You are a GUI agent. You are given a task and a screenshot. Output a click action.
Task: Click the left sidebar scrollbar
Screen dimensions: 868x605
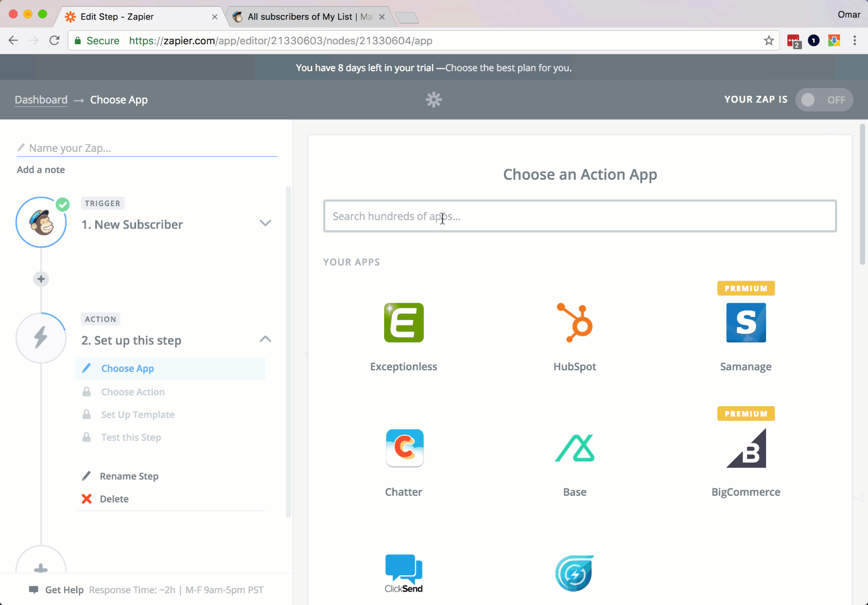coord(289,352)
